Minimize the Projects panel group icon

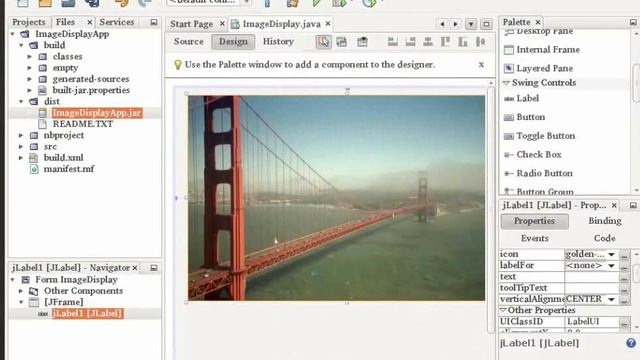point(154,22)
